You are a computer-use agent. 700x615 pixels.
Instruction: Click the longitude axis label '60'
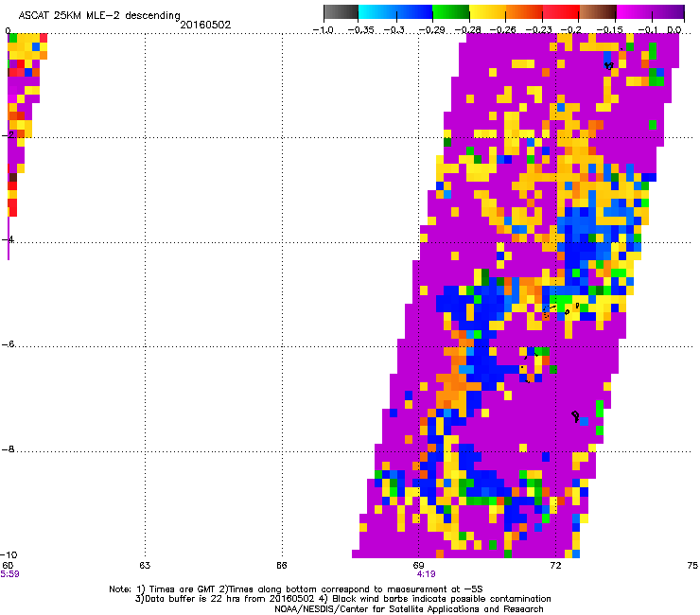tap(8, 566)
